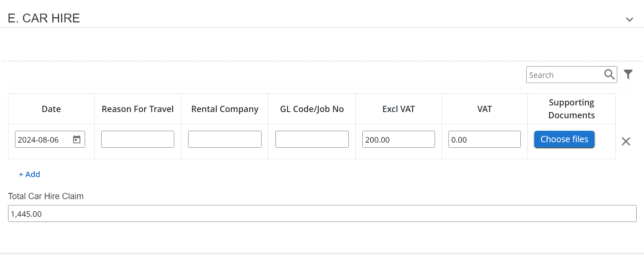Screen dimensions: 644x255
Task: Click the date field showing 2024-08-06
Action: [x=42, y=140]
